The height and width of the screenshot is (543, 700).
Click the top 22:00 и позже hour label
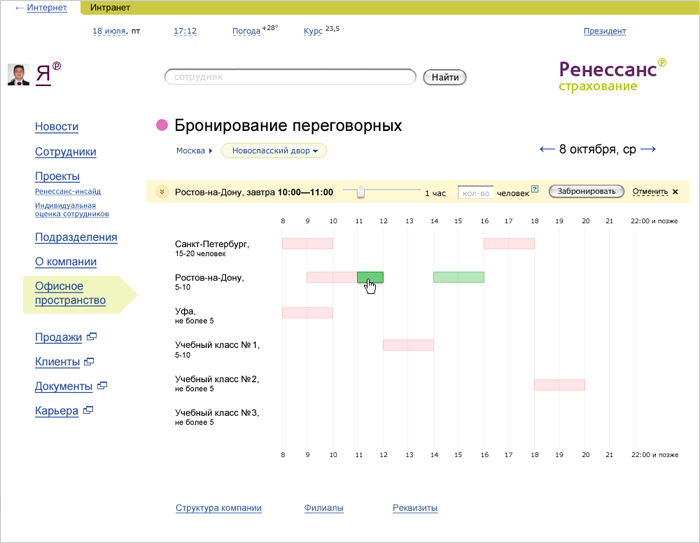pos(654,221)
